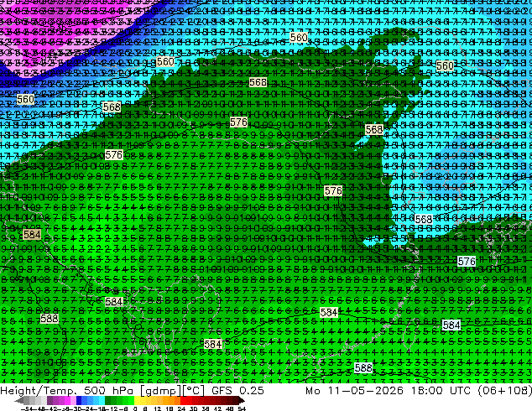
Task: Click the bright green legend swatch
Action: pos(131,400)
